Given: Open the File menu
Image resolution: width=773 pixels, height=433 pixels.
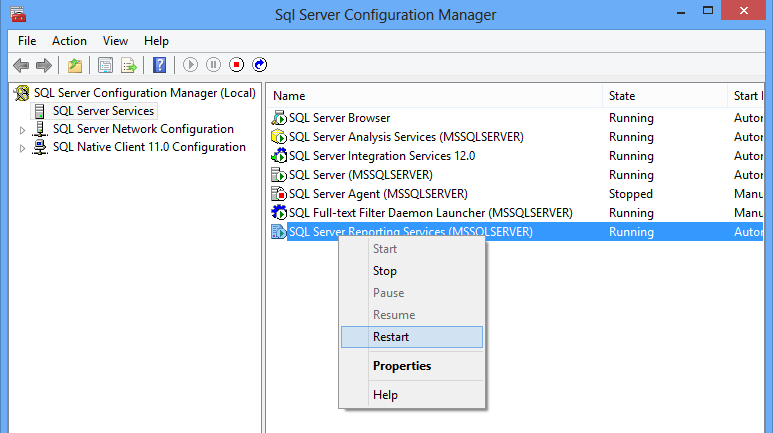Looking at the screenshot, I should [27, 41].
